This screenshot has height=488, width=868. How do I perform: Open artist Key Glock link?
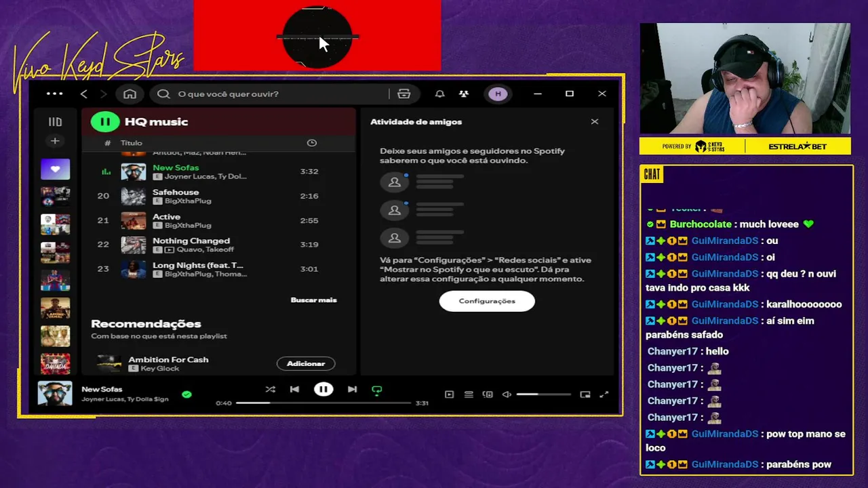(x=159, y=368)
